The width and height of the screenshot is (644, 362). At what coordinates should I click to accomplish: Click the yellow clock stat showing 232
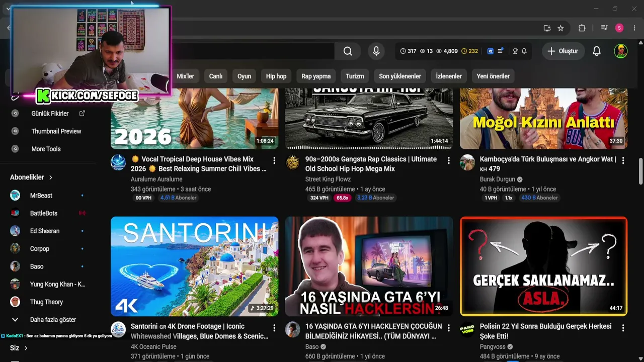point(470,51)
